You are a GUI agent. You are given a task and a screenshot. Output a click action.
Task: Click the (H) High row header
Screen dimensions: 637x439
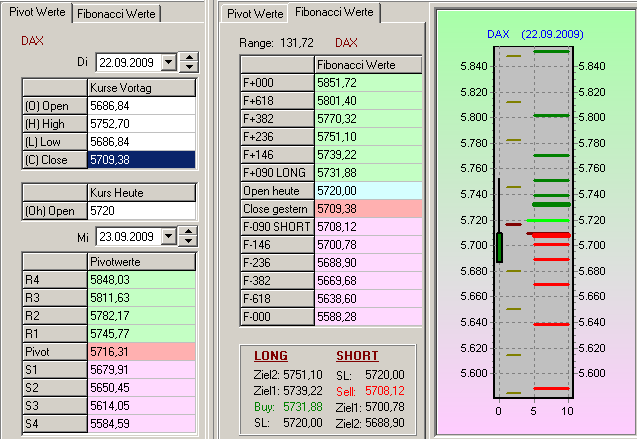55,123
